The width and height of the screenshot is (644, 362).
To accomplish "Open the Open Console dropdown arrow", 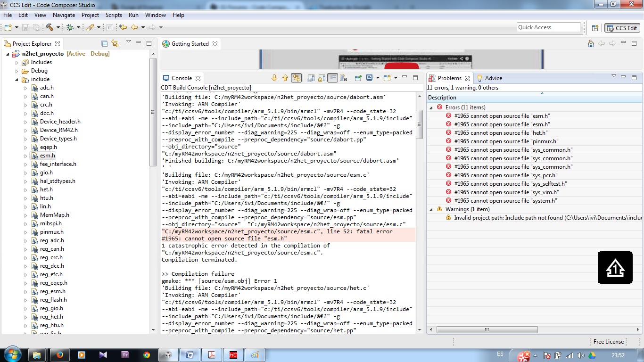I will pyautogui.click(x=395, y=78).
